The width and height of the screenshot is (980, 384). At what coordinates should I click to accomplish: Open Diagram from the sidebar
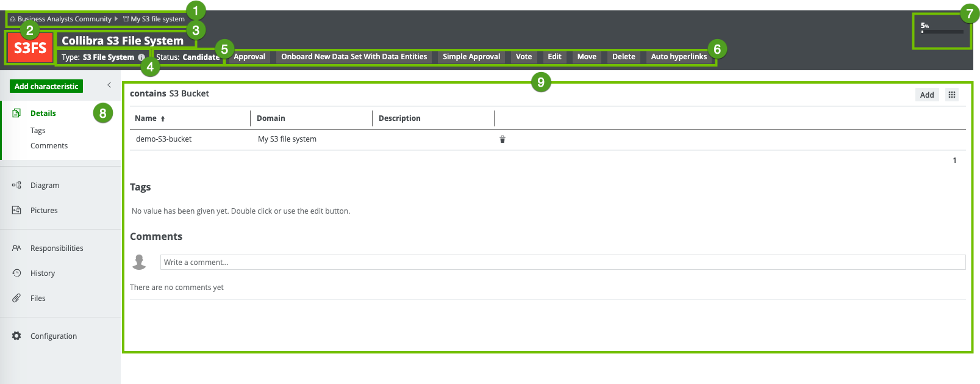pos(45,186)
